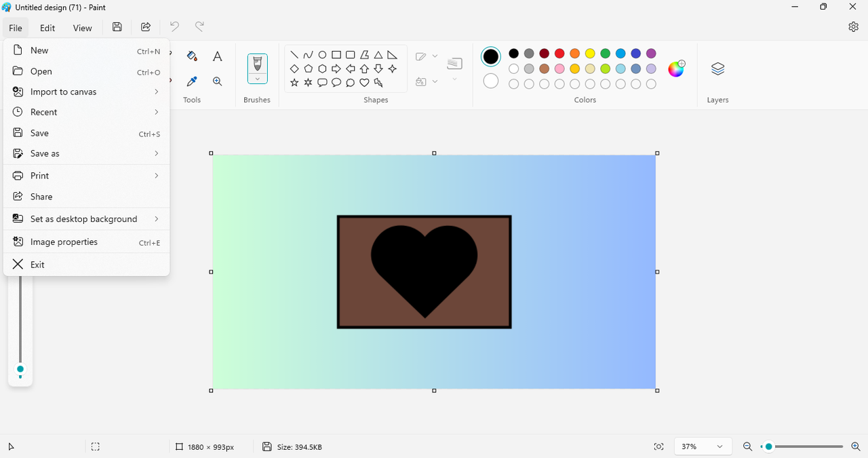Image resolution: width=868 pixels, height=458 pixels.
Task: Click the Save icon in title toolbar
Action: click(117, 27)
